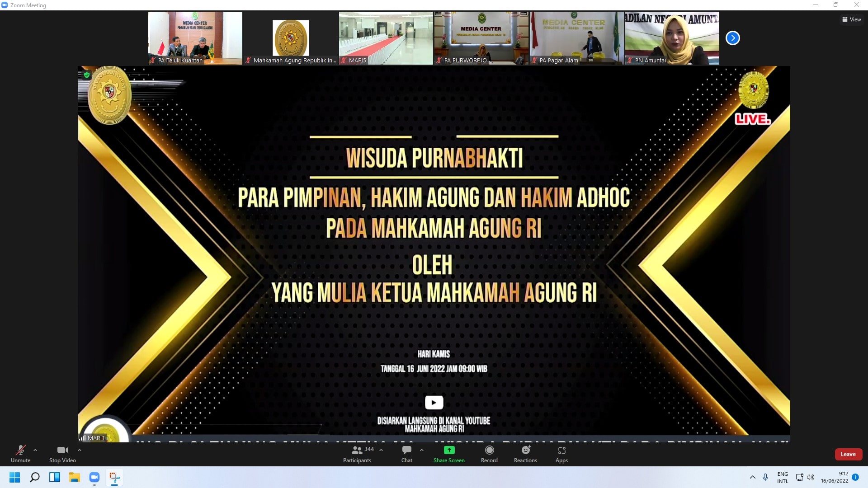Minimize the Zoom Meeting window
The width and height of the screenshot is (868, 488).
click(x=816, y=5)
